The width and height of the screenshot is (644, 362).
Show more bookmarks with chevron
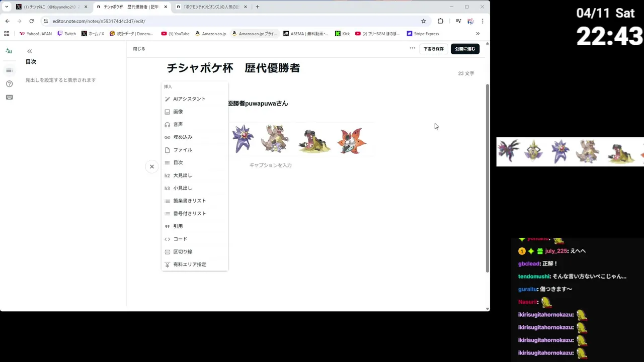477,34
